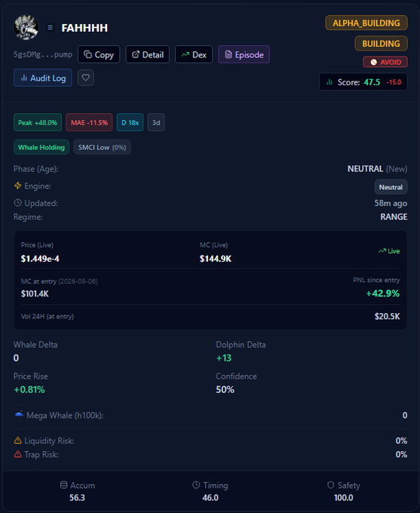Click the SMCI Low (0%) tag
The image size is (420, 513).
[102, 147]
